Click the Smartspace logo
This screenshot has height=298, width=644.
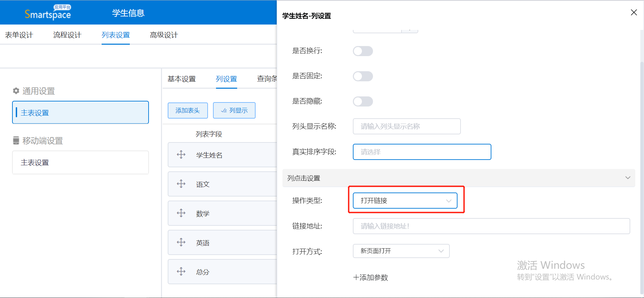(48, 12)
